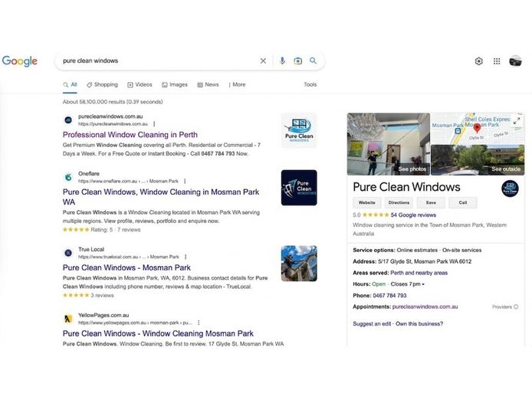Viewport: 532px width, 400px height.
Task: Click the red map pin marker
Action: [477, 128]
